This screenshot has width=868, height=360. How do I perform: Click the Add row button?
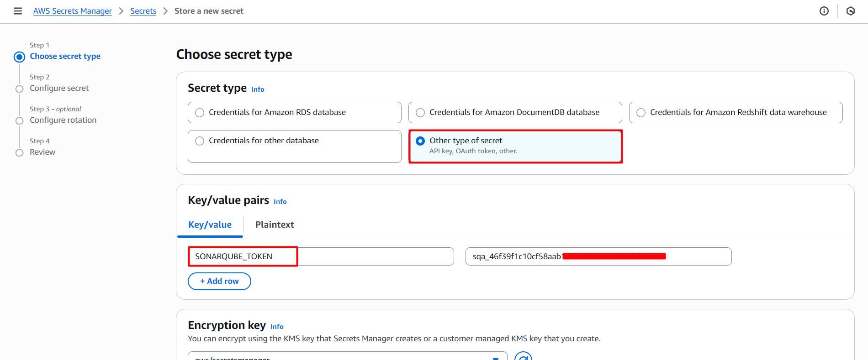click(219, 281)
